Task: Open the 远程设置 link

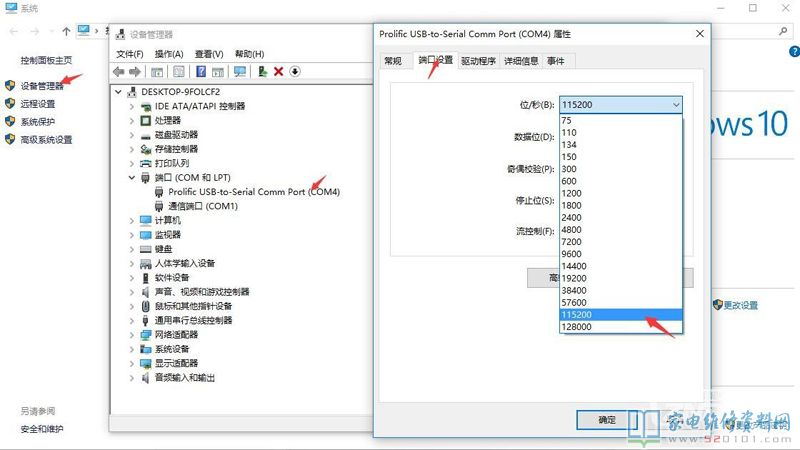Action: point(38,104)
